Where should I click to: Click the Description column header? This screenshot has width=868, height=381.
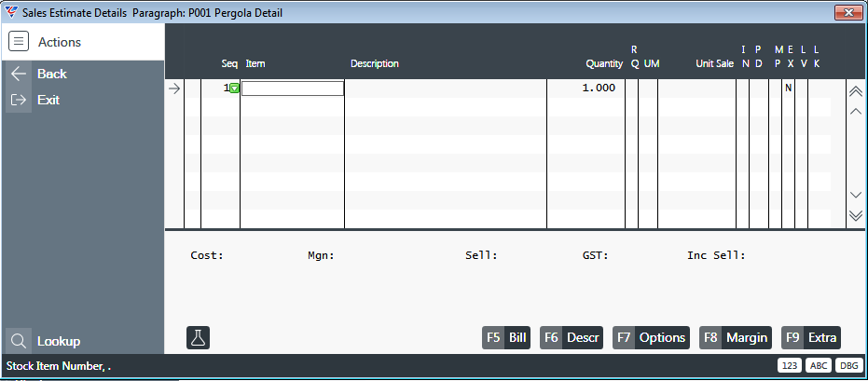pos(375,63)
